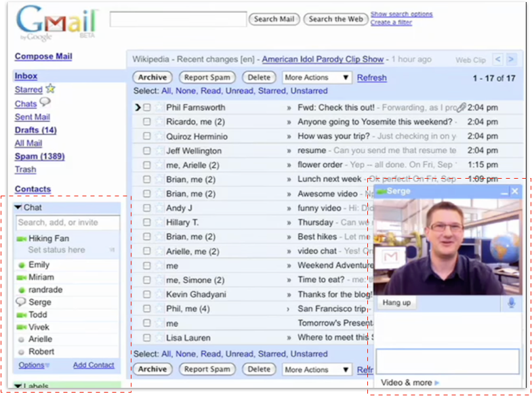Check the Lisa Lauren email checkbox
532x396 pixels.
tap(146, 337)
